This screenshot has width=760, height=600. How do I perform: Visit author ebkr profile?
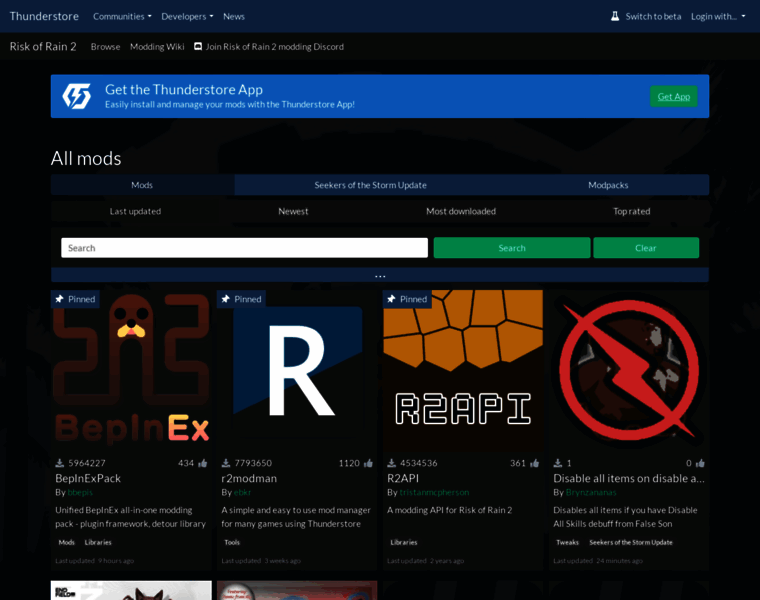242,492
